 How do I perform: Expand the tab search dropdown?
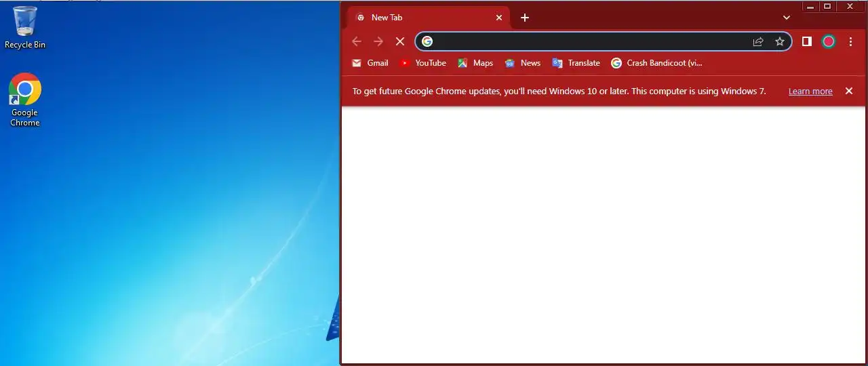click(x=787, y=18)
